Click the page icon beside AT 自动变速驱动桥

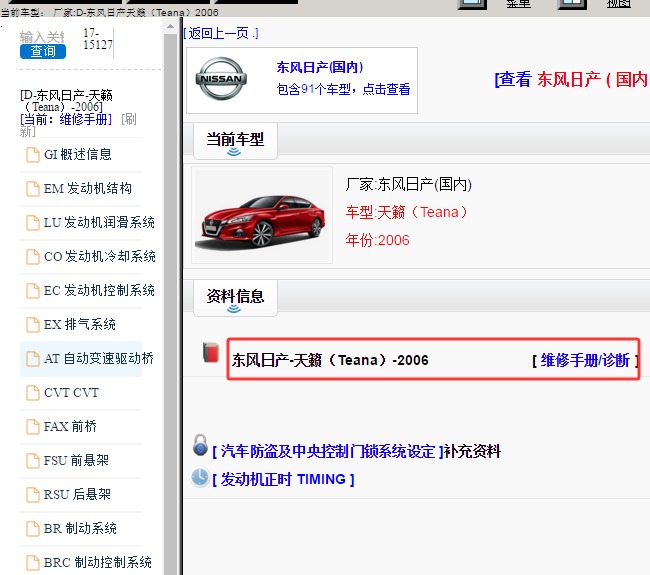tap(33, 359)
